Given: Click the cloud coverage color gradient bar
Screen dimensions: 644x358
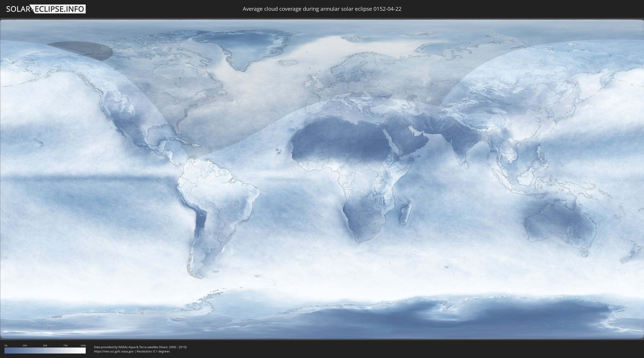Looking at the screenshot, I should (45, 350).
